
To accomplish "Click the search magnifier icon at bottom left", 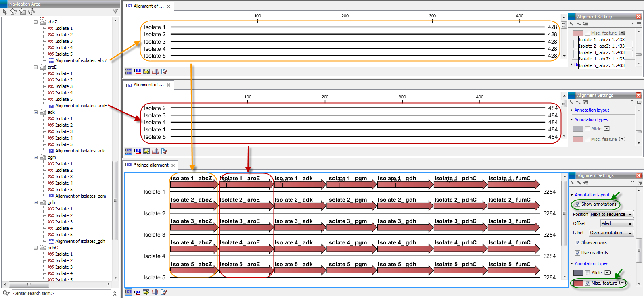I will click(x=6, y=293).
